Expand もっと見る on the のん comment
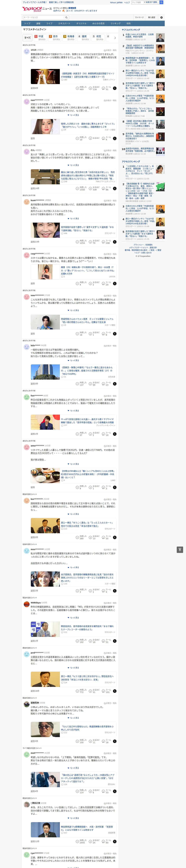This screenshot has width=186, height=868. click(73, 165)
